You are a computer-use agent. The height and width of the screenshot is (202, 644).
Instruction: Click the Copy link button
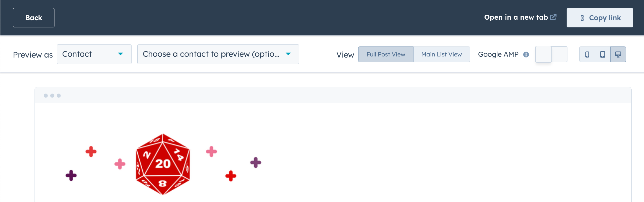[x=600, y=18]
